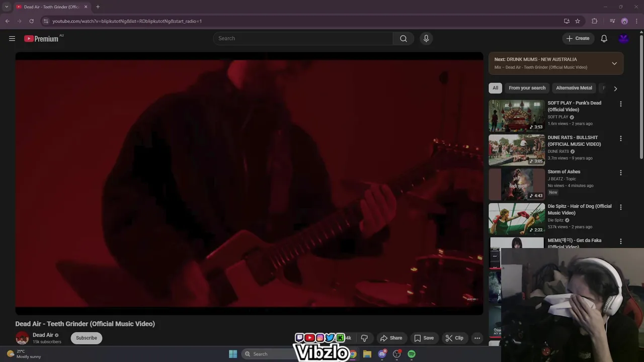Open the Chrome profile avatar

click(x=624, y=21)
